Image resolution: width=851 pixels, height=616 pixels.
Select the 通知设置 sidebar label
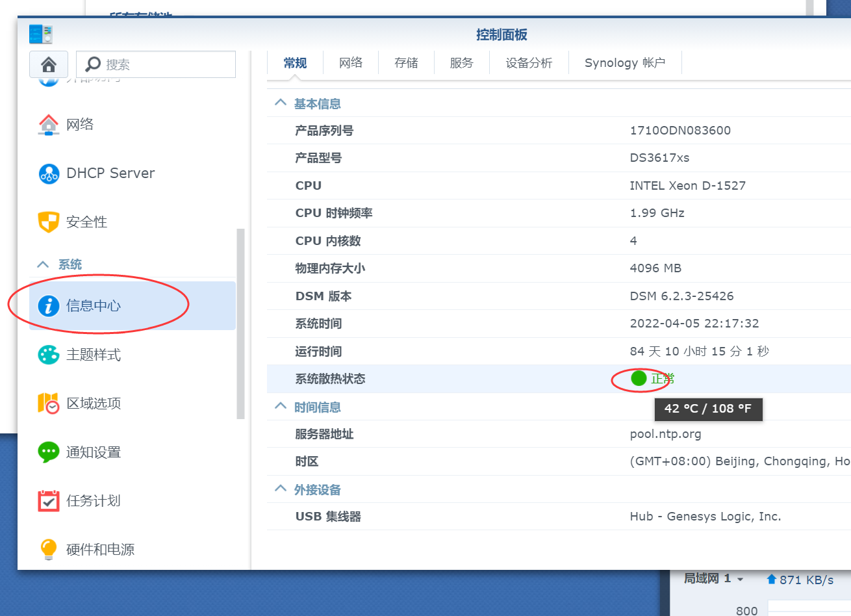(x=94, y=452)
